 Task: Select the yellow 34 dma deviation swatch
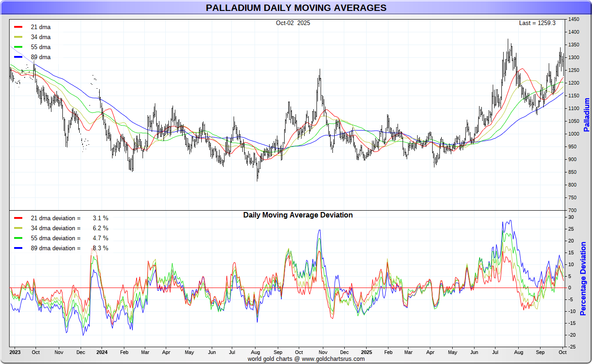click(18, 228)
